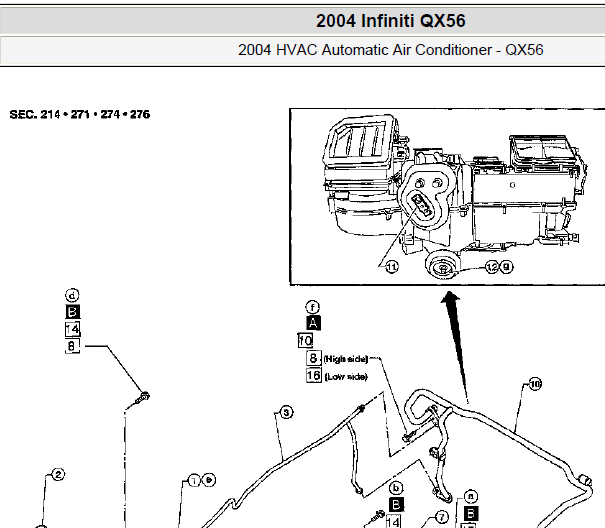
Task: Click the "(High side)" label
Action: pos(346,359)
